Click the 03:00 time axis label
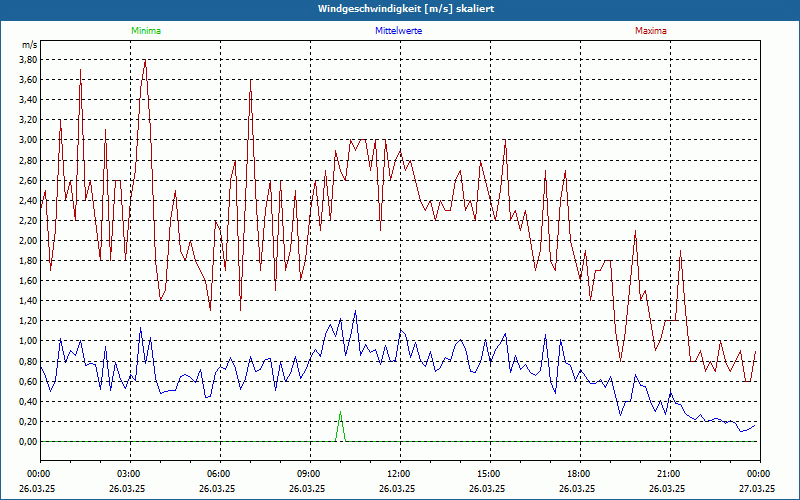800x500 pixels. pos(127,474)
